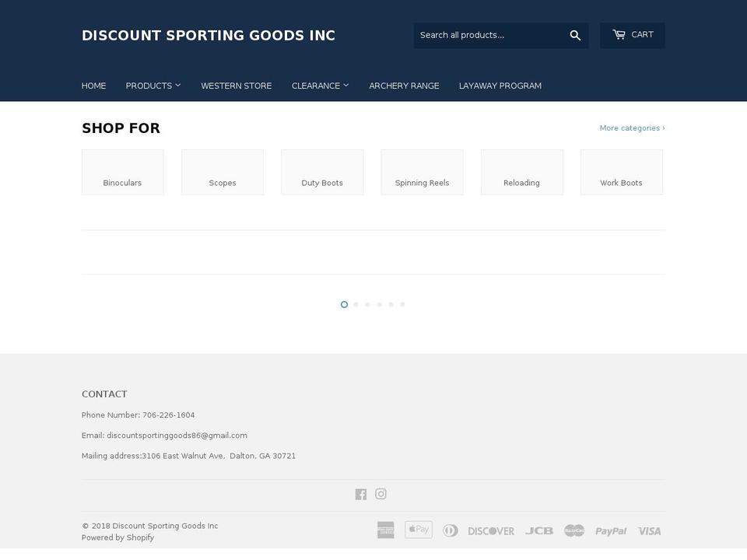Click the MasterCard payment icon
747x560 pixels.
point(574,530)
